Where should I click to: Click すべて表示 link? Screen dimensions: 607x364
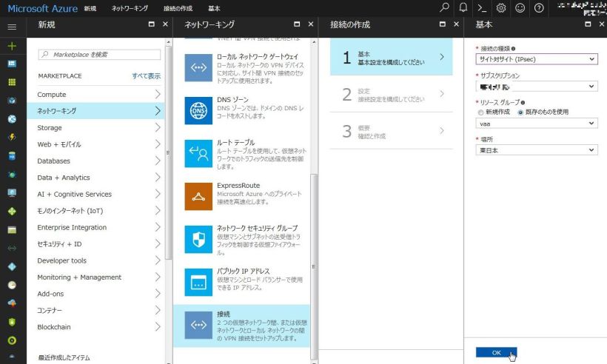click(146, 76)
